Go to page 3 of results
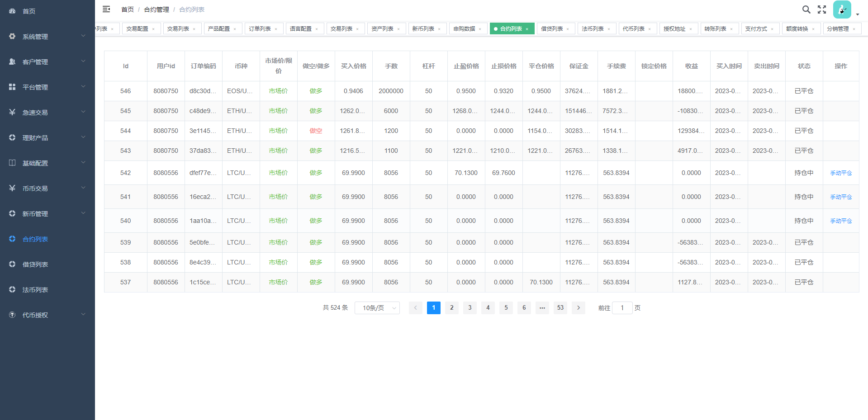 pyautogui.click(x=470, y=308)
